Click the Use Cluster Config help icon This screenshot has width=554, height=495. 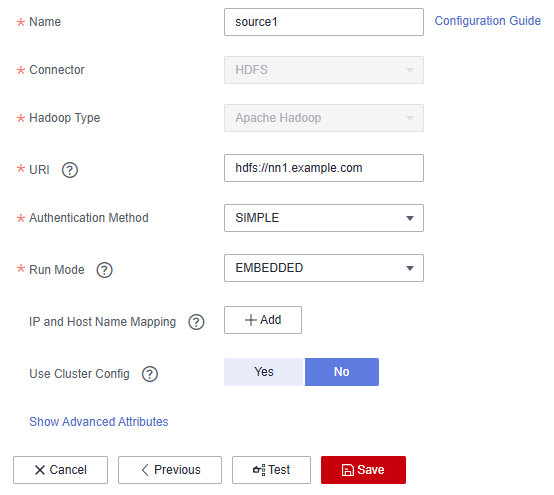point(149,374)
